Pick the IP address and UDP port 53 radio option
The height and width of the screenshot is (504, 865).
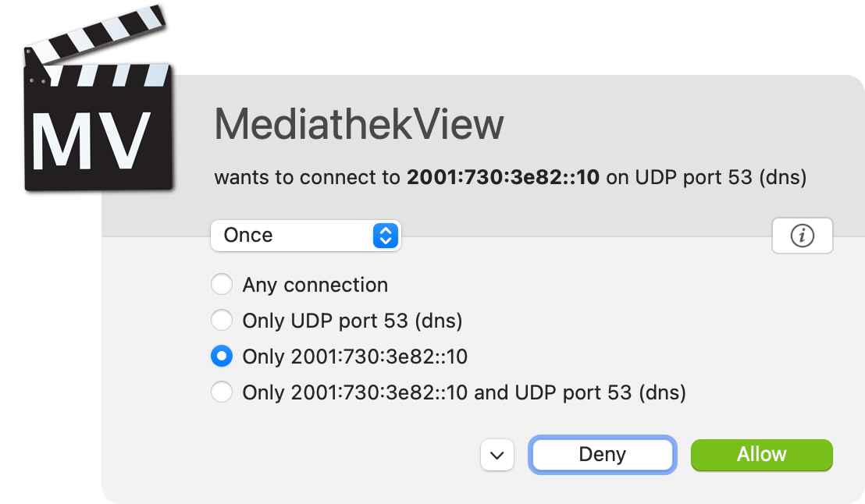tap(222, 392)
